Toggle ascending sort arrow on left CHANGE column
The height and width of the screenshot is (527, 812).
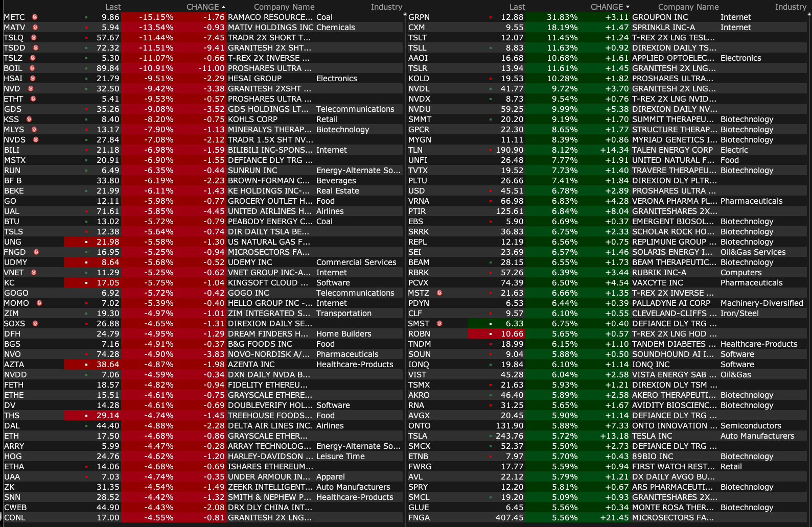[x=223, y=7]
